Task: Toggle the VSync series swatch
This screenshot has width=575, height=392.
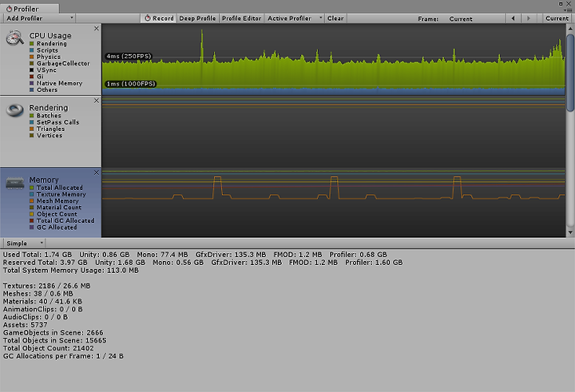Action: click(31, 70)
